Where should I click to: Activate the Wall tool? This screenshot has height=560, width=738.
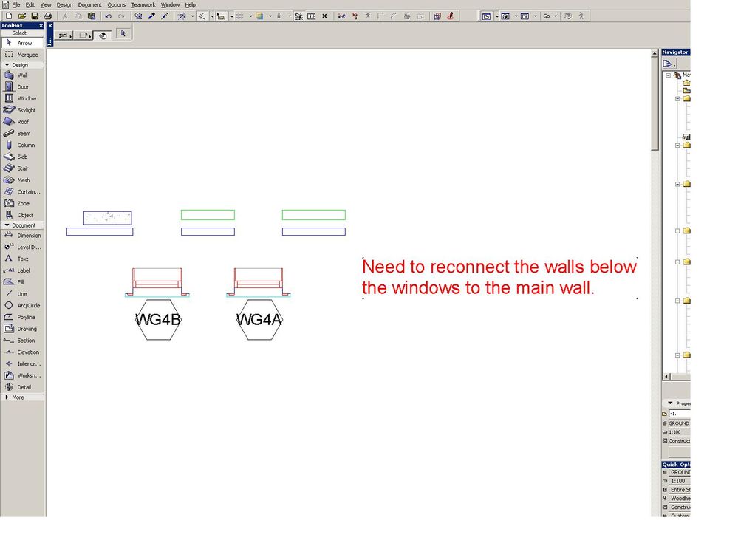(22, 75)
